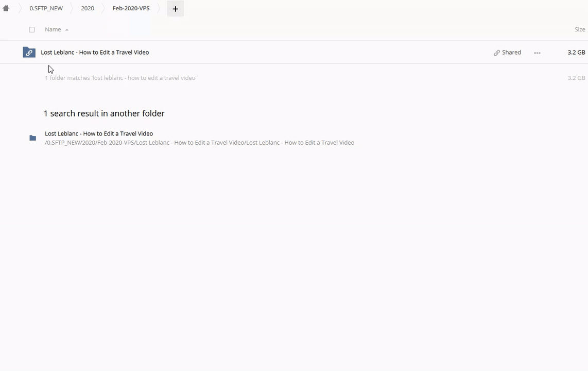Click the '1 folder matches' summary text
The image size is (588, 371).
(x=121, y=78)
